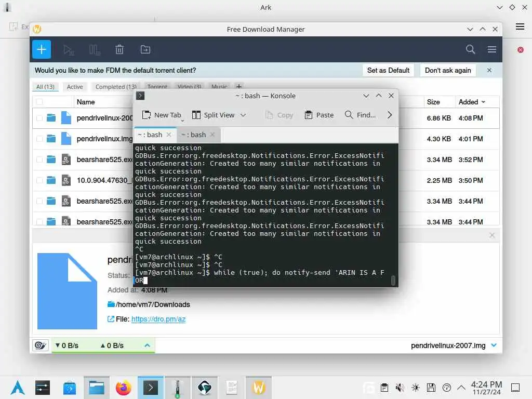Open the removable devices disk tray icon
This screenshot has width=532, height=399.
(x=431, y=388)
